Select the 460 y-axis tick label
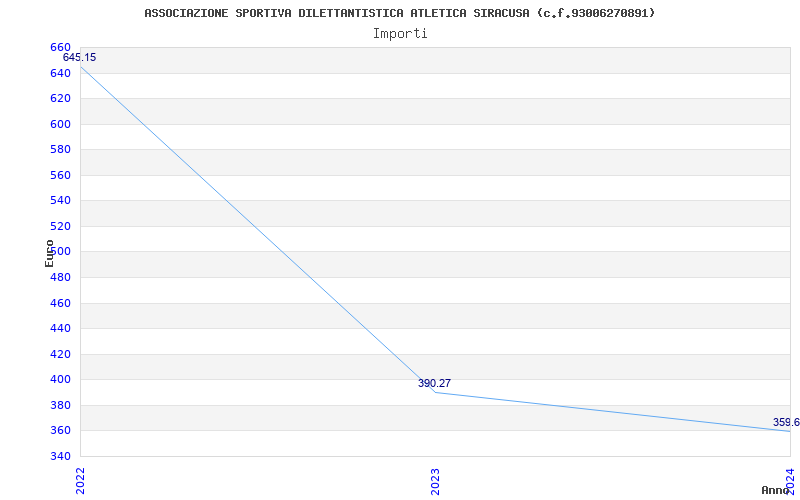Viewport: 800px width, 500px height. pos(60,303)
